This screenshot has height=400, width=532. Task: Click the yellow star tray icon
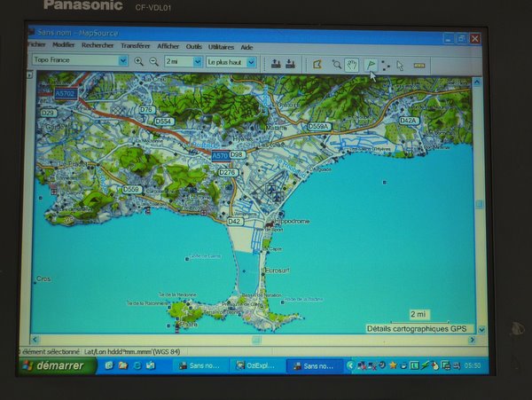click(393, 365)
